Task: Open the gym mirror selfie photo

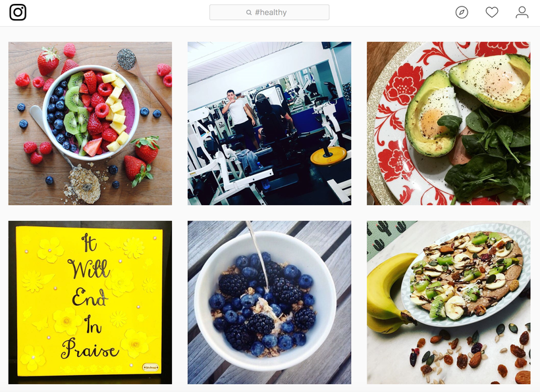Action: (269, 124)
